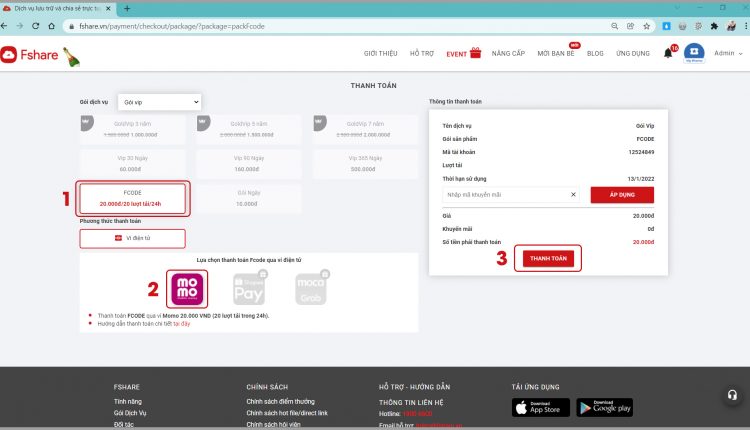750x430 pixels.
Task: Click the EVENT gift box icon
Action: click(x=475, y=53)
